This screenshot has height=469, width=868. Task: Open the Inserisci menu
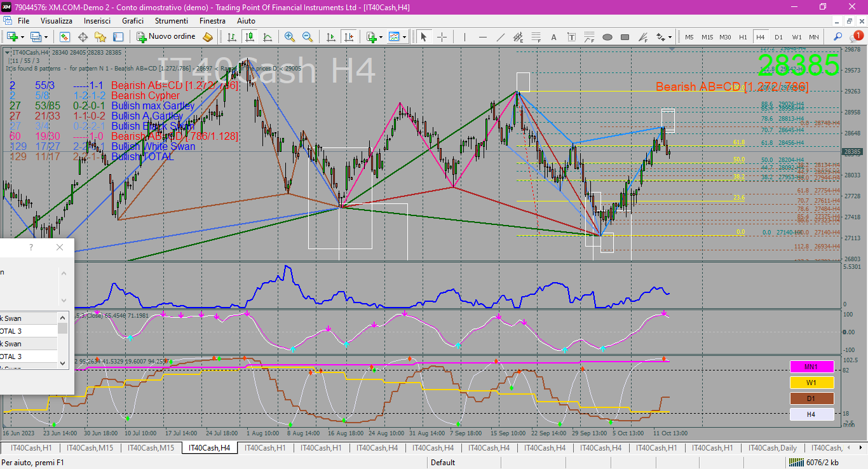pos(97,20)
